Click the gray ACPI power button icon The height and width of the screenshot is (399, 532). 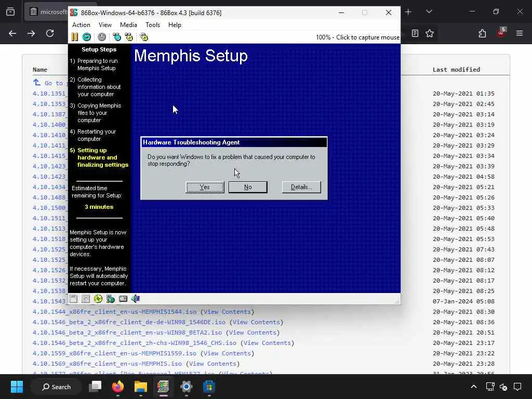102,37
